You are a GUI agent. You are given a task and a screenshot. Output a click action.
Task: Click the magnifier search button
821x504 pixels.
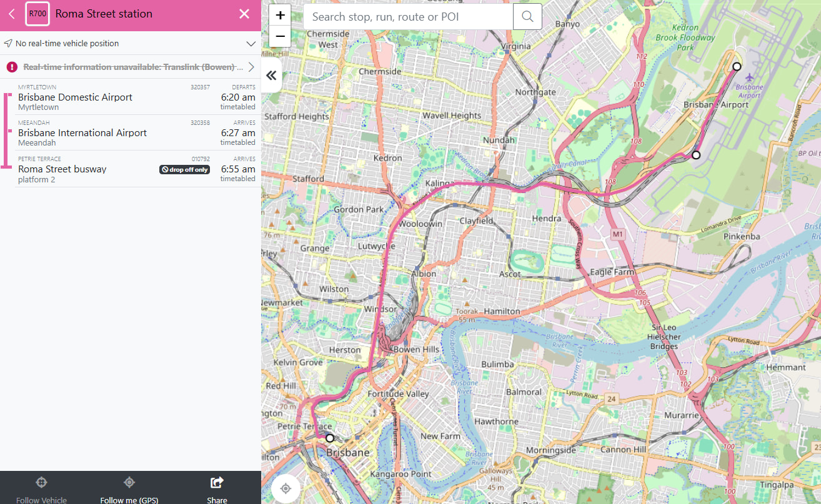click(x=527, y=17)
